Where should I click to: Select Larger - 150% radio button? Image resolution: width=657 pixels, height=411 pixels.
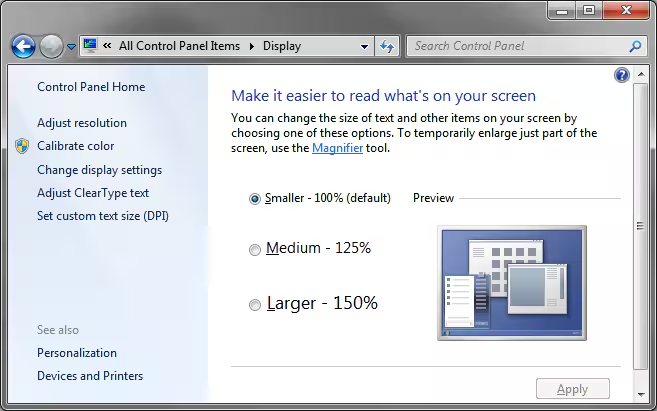(255, 305)
